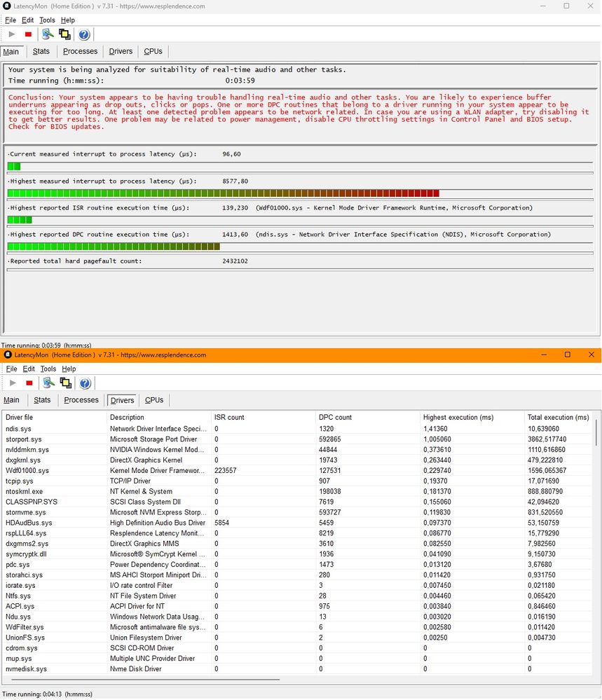Select the dxgkrnl.sys driver row
The image size is (602, 700).
[x=297, y=460]
